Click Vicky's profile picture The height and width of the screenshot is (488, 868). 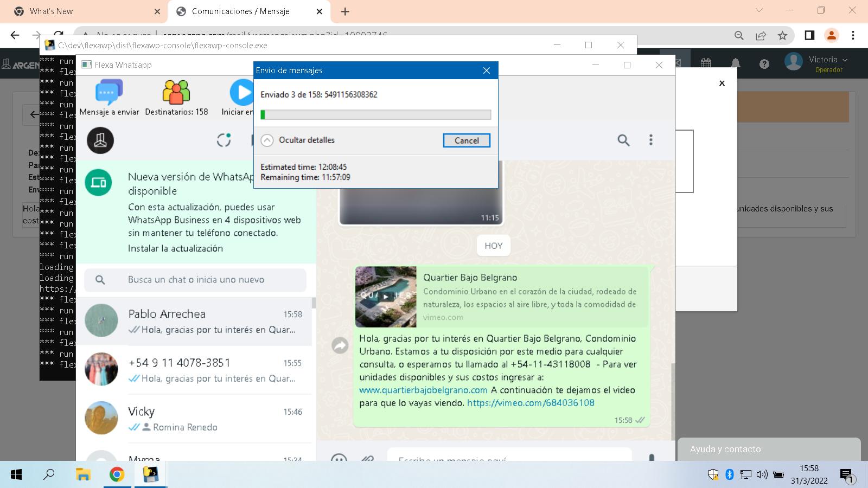click(x=101, y=418)
